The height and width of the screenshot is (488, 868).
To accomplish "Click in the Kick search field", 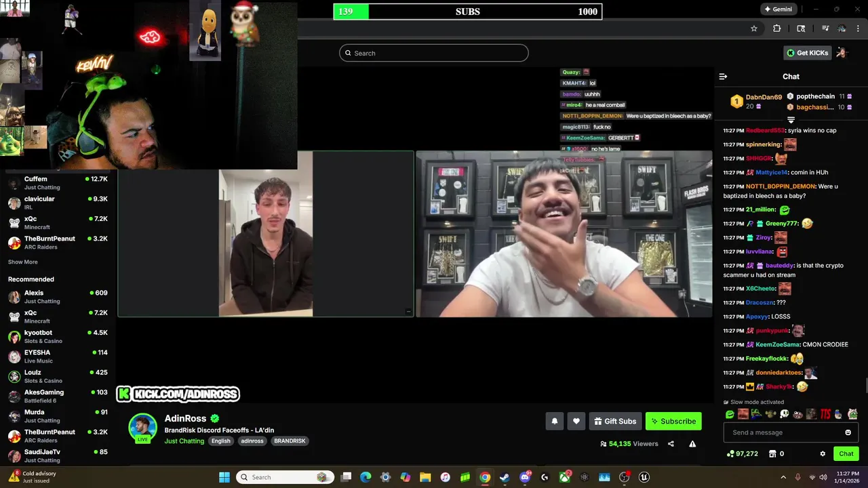I will 433,53.
